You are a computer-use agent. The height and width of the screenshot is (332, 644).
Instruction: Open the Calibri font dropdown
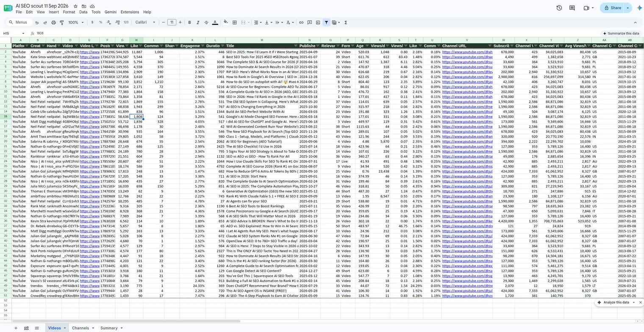click(x=145, y=22)
